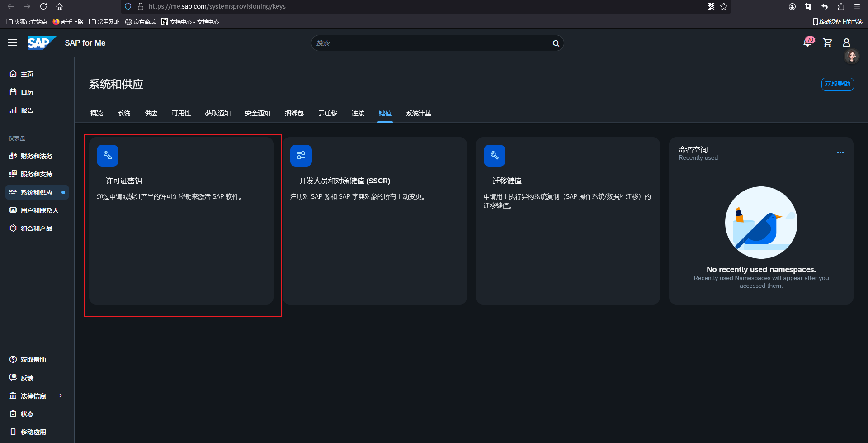Open the hamburger navigation menu
868x443 pixels.
pyautogui.click(x=12, y=43)
